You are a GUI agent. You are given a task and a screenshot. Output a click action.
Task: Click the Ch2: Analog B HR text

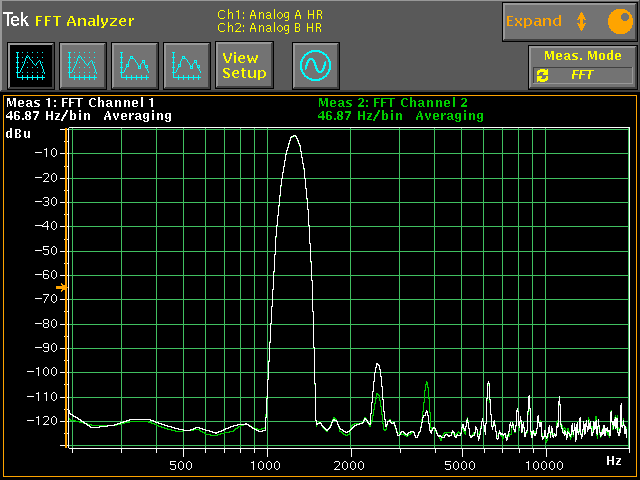point(269,27)
